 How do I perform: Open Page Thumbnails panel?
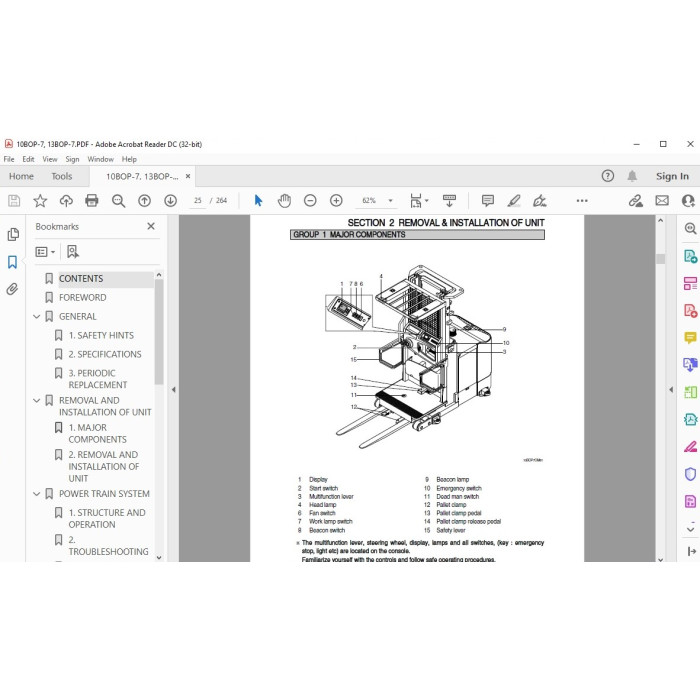click(x=13, y=235)
